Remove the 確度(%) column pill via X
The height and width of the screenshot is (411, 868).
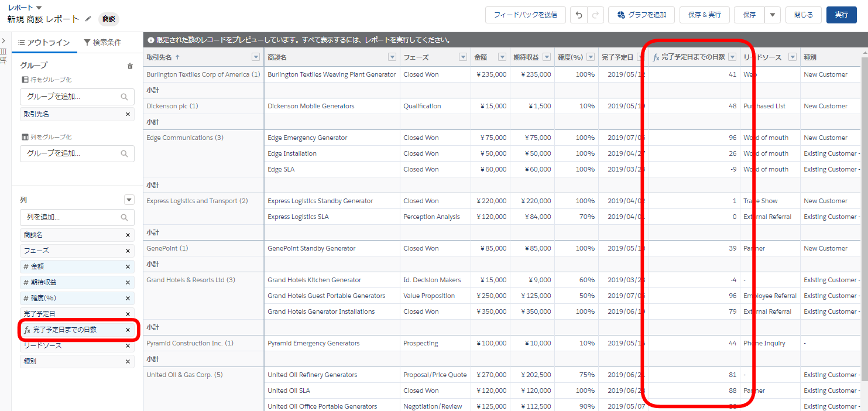(128, 298)
